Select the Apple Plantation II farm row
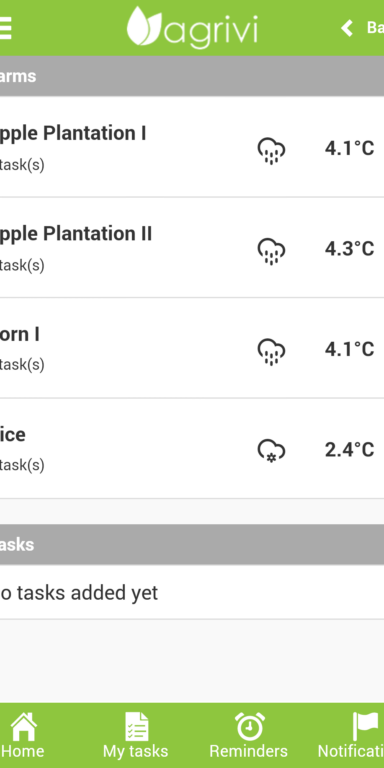The width and height of the screenshot is (384, 768). pyautogui.click(x=192, y=248)
